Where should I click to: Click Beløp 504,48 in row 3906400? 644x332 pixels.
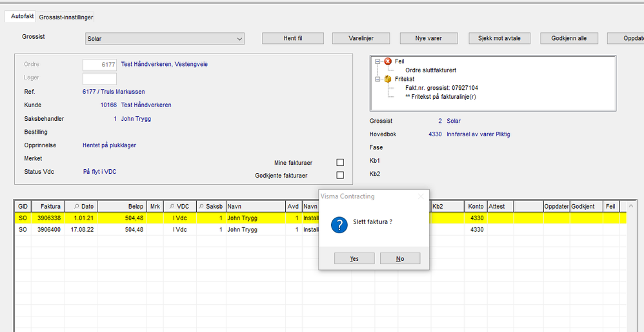point(121,230)
